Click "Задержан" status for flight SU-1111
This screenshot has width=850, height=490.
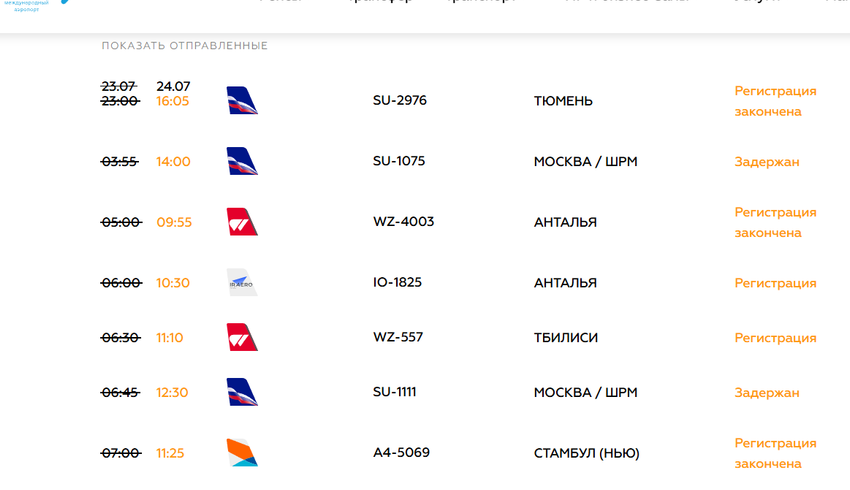(767, 393)
